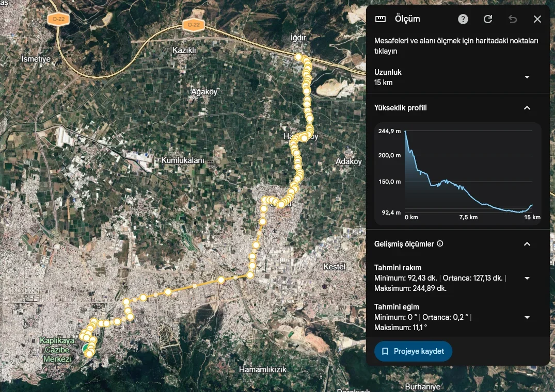
Task: Close the Ölçüm panel
Action: pos(537,19)
